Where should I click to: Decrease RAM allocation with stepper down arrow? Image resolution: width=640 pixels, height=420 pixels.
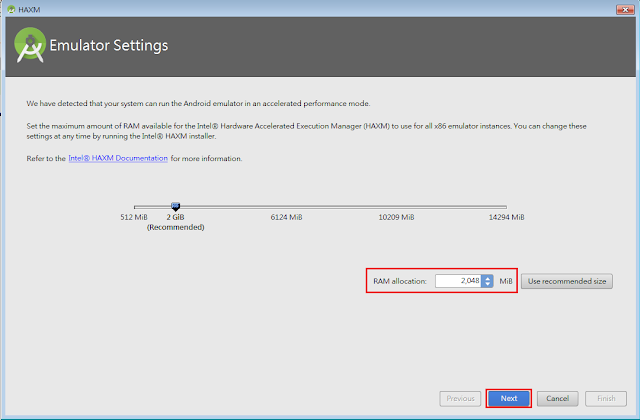[487, 284]
